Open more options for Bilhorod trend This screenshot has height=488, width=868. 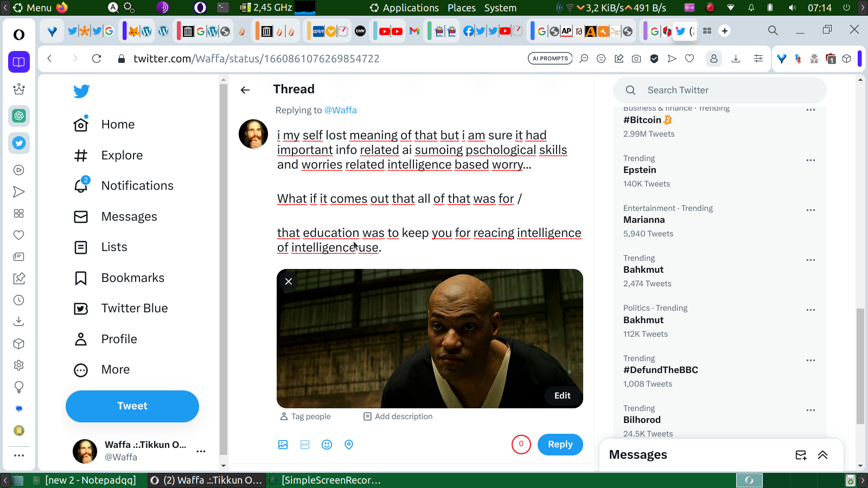pyautogui.click(x=810, y=410)
